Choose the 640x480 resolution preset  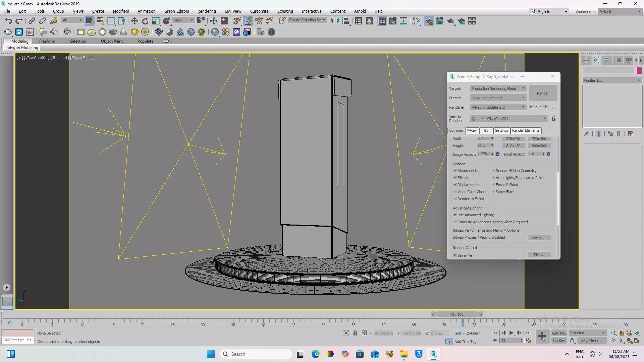point(513,146)
